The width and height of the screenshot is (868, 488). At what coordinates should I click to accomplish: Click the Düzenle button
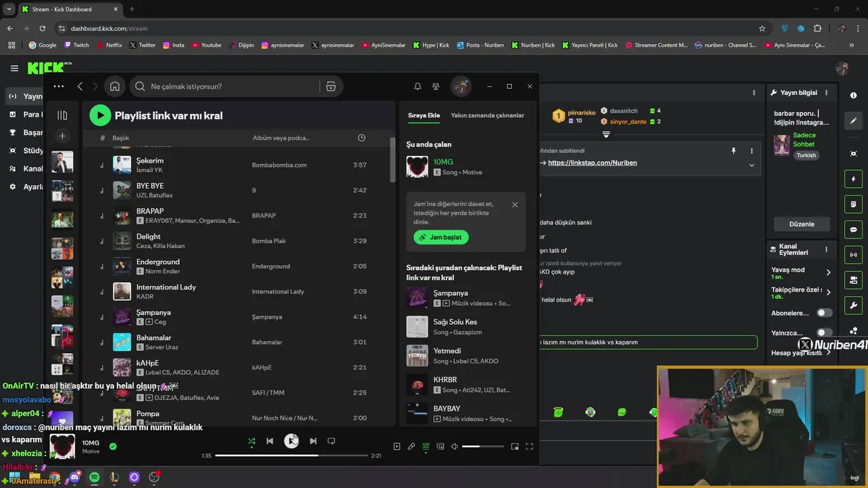pyautogui.click(x=802, y=224)
